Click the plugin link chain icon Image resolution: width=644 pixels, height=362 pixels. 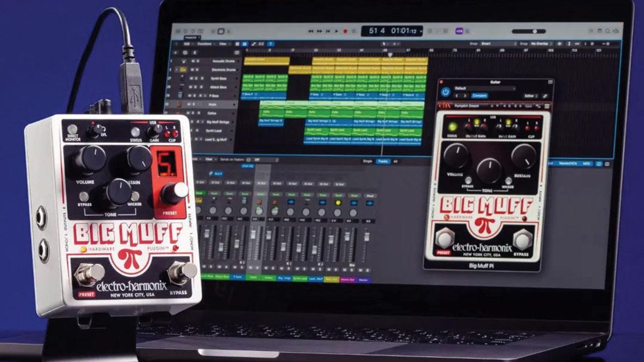(545, 96)
